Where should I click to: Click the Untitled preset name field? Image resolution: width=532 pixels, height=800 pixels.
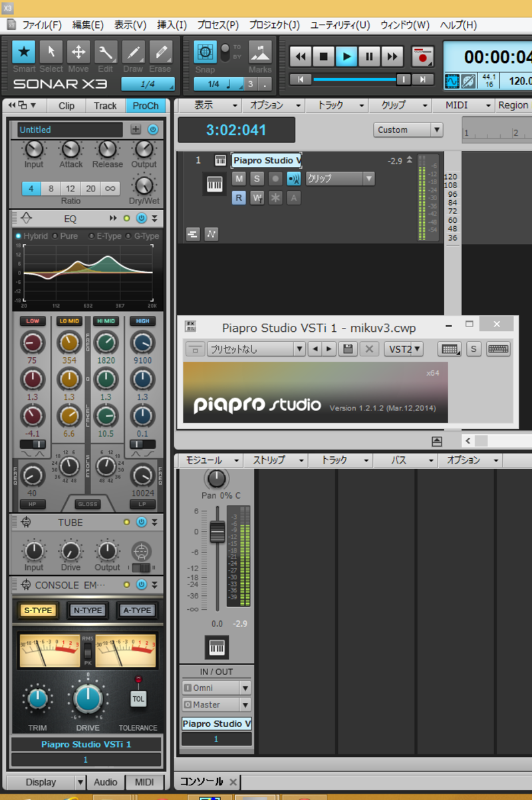70,130
